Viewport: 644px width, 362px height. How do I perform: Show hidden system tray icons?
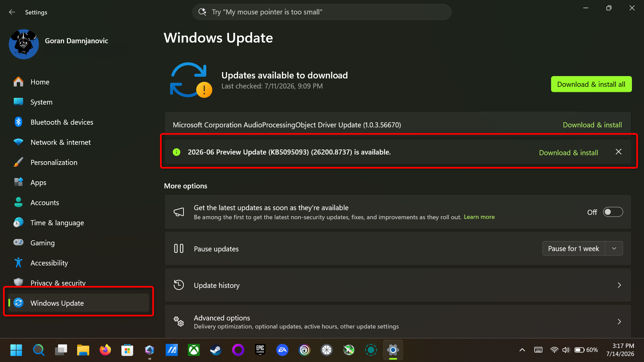pos(522,350)
